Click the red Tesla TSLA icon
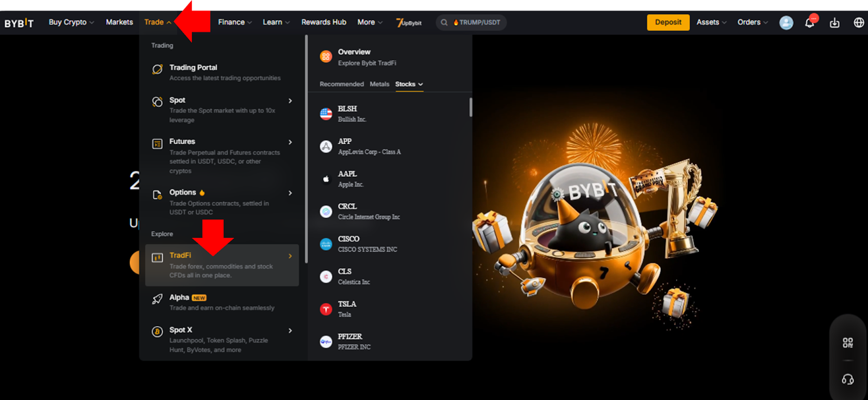Image resolution: width=868 pixels, height=400 pixels. (325, 309)
